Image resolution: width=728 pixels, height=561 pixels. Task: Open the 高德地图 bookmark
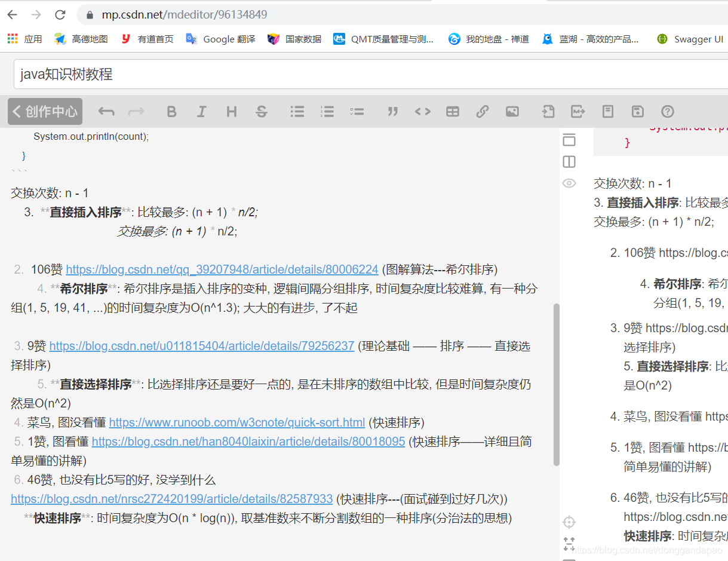pyautogui.click(x=81, y=39)
